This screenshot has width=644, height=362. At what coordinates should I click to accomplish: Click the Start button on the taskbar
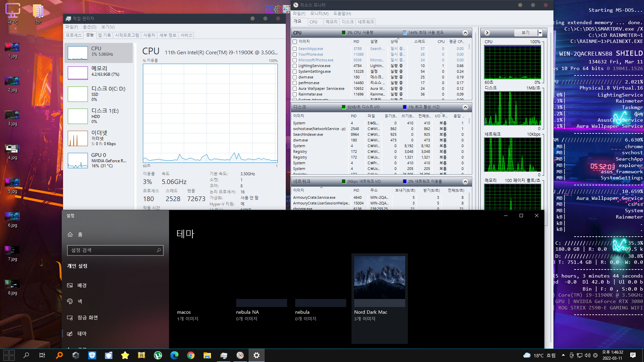[9, 355]
